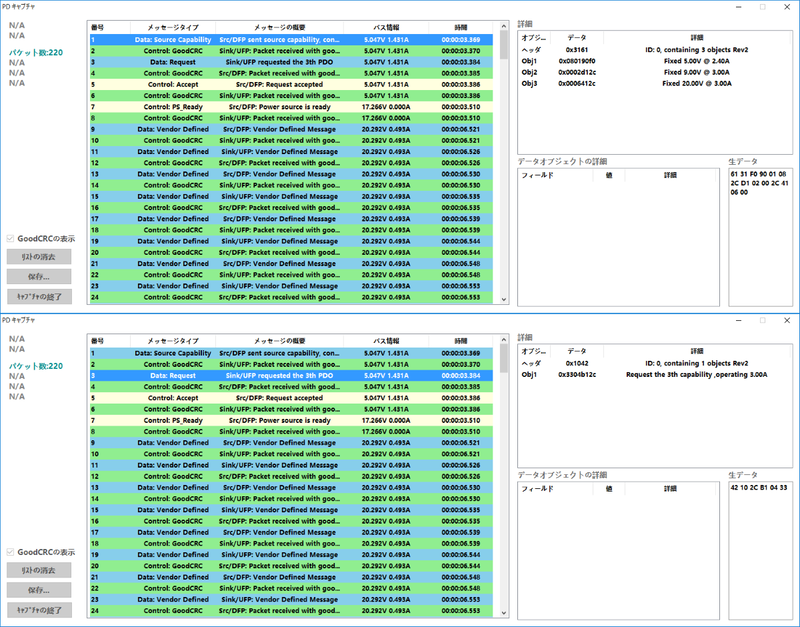The image size is (800, 627).
Task: Sort by バス情報 column header in lower window
Action: coord(386,341)
